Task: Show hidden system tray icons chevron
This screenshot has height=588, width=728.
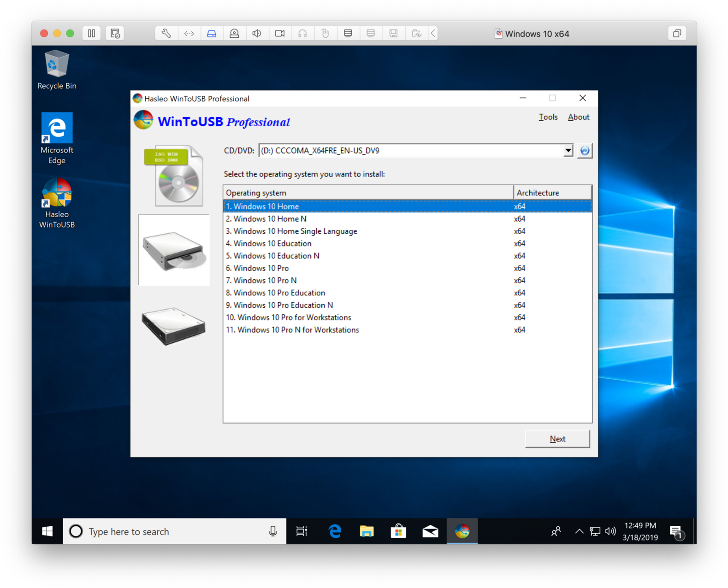Action: tap(579, 531)
